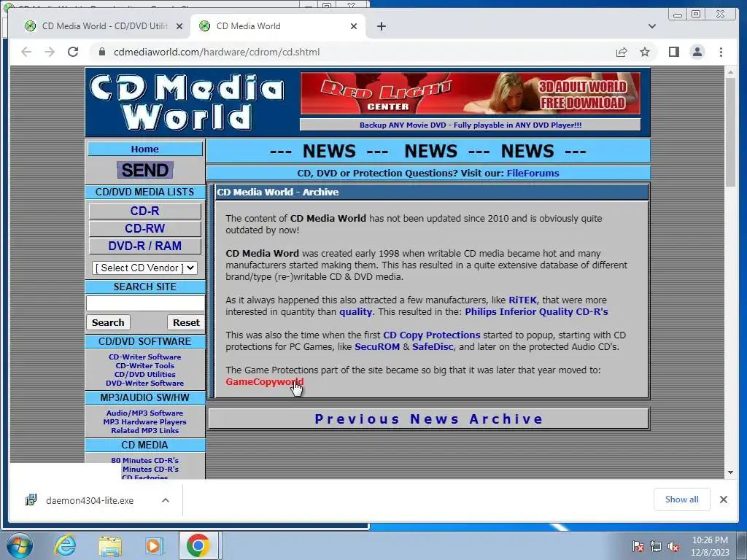Open the CD-Writer Tools link
The height and width of the screenshot is (560, 747).
[x=145, y=366]
